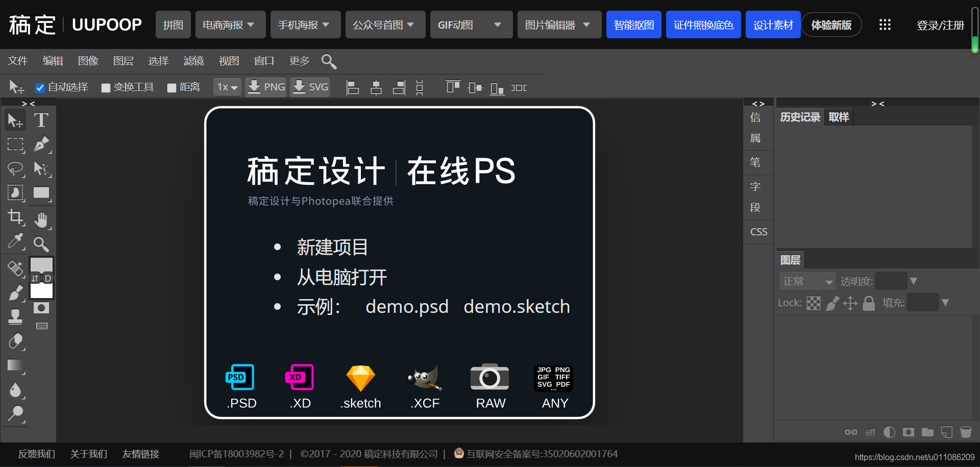980x467 pixels.
Task: Select the Zoom tool in toolbox
Action: (x=41, y=244)
